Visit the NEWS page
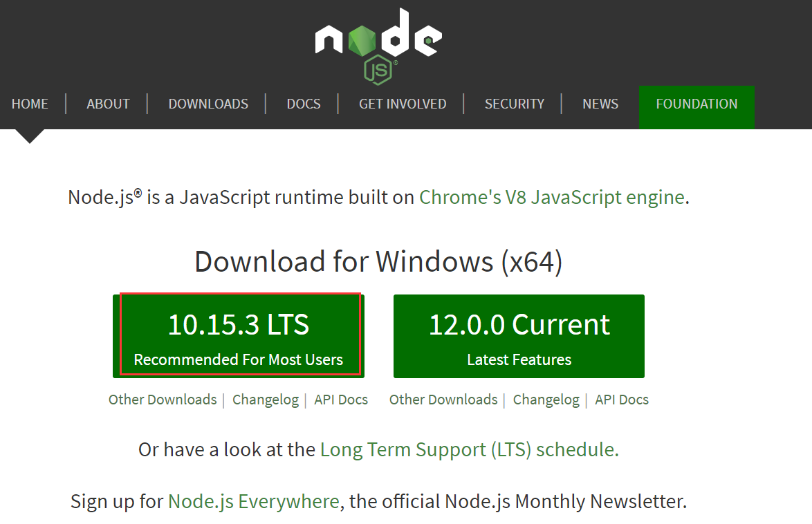812x524 pixels. tap(600, 104)
